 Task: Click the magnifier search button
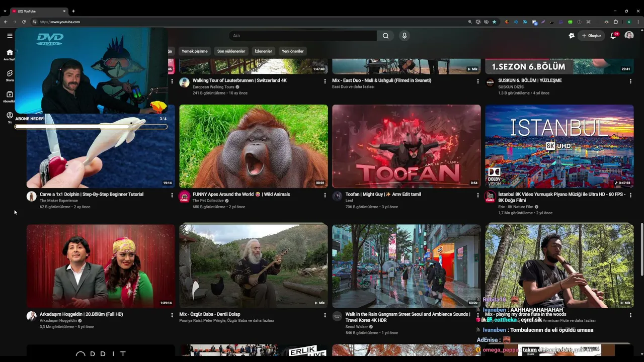[x=385, y=36]
